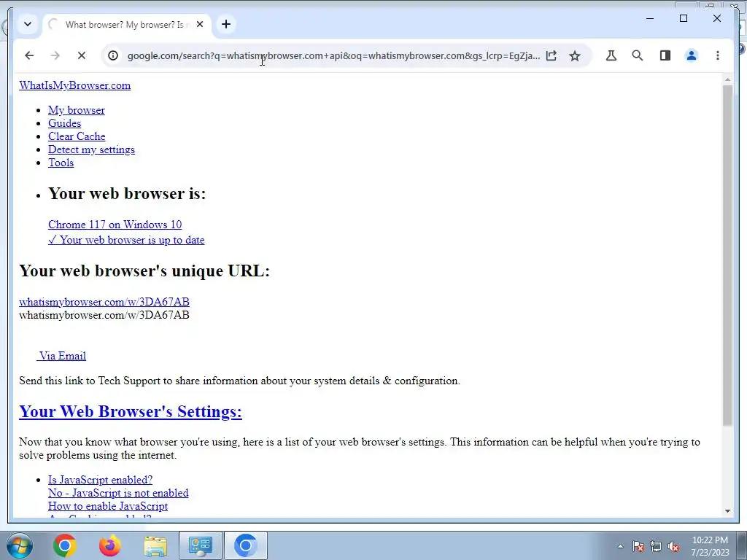Open the side panel icon
Screen dimensions: 747x560
click(x=665, y=55)
